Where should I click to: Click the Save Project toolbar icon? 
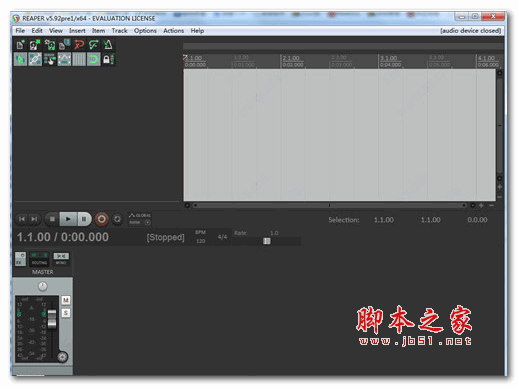point(49,45)
